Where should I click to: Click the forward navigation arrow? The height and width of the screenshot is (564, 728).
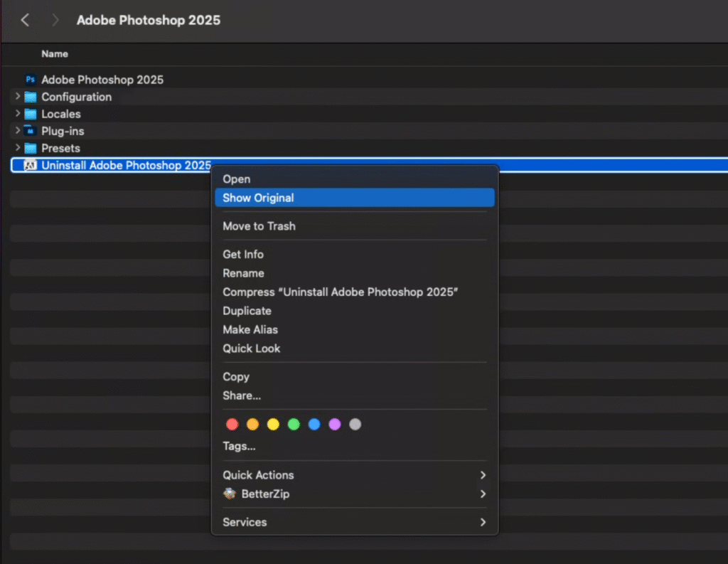pos(55,20)
